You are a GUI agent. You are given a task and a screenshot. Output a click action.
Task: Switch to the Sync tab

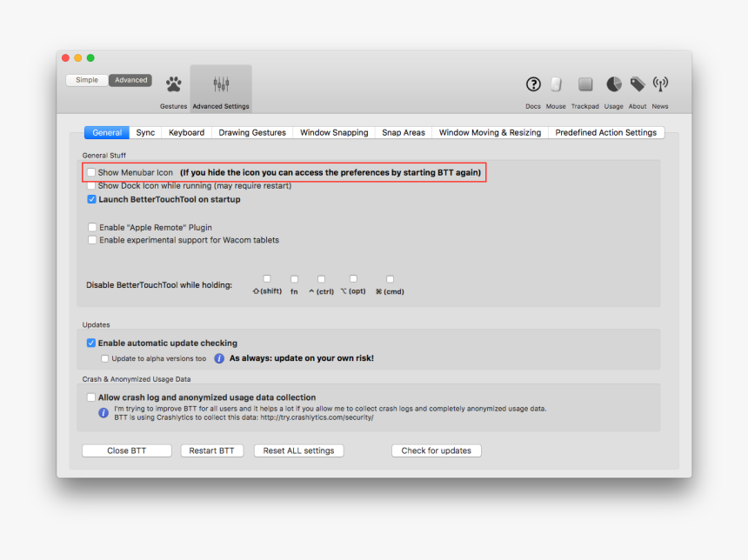pyautogui.click(x=145, y=132)
